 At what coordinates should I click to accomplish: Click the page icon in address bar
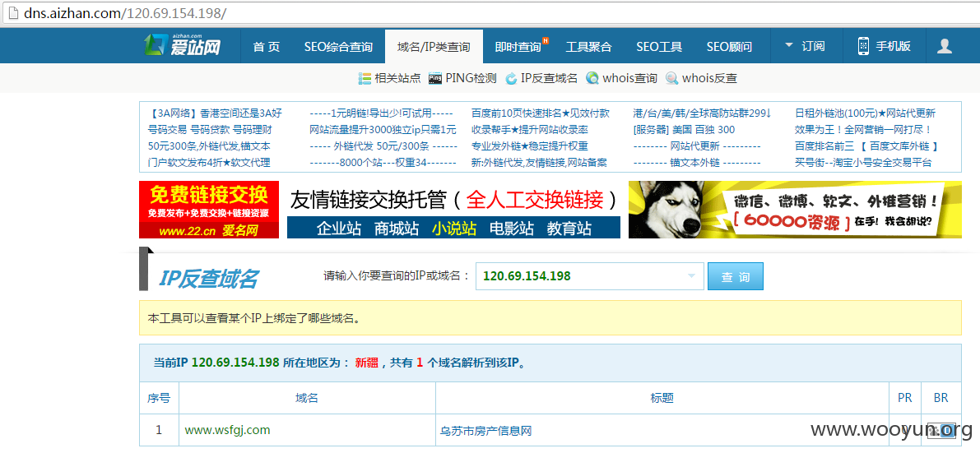(12, 13)
